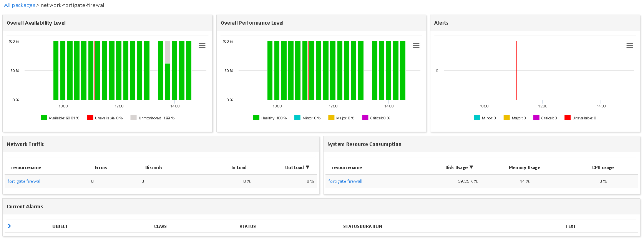Image resolution: width=644 pixels, height=241 pixels.
Task: Open fortigate firewall in System Resource Consumption
Action: click(345, 181)
